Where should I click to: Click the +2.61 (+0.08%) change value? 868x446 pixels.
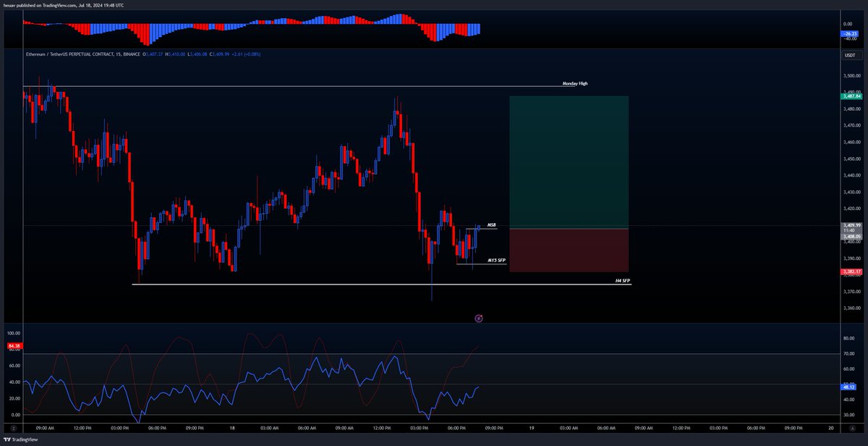pyautogui.click(x=247, y=54)
